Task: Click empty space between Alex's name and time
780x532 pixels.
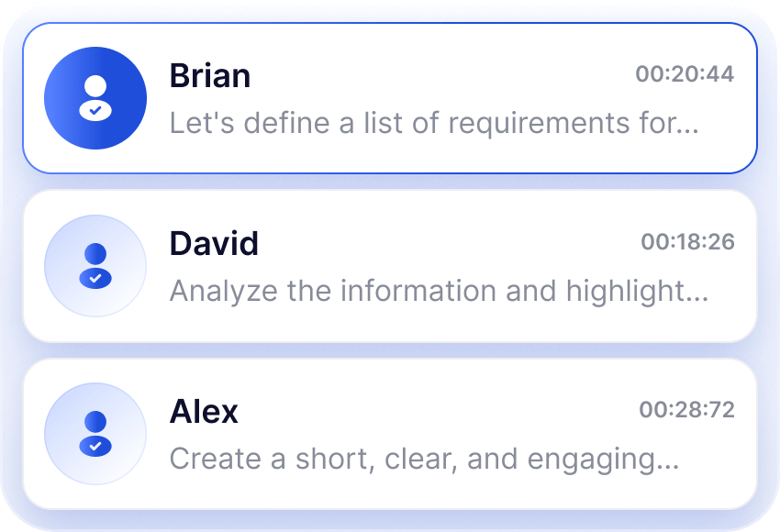Action: pos(440,411)
